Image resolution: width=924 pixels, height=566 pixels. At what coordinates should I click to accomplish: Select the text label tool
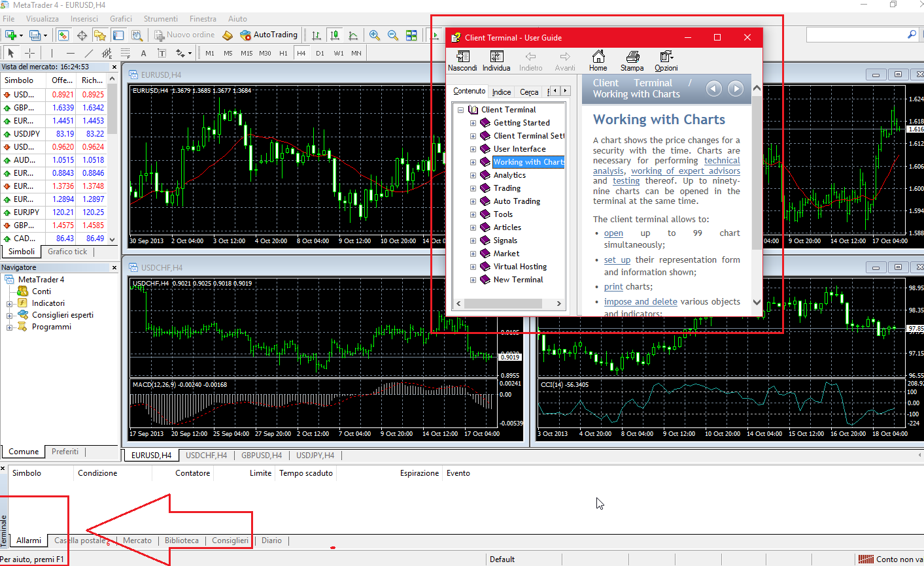pos(162,53)
